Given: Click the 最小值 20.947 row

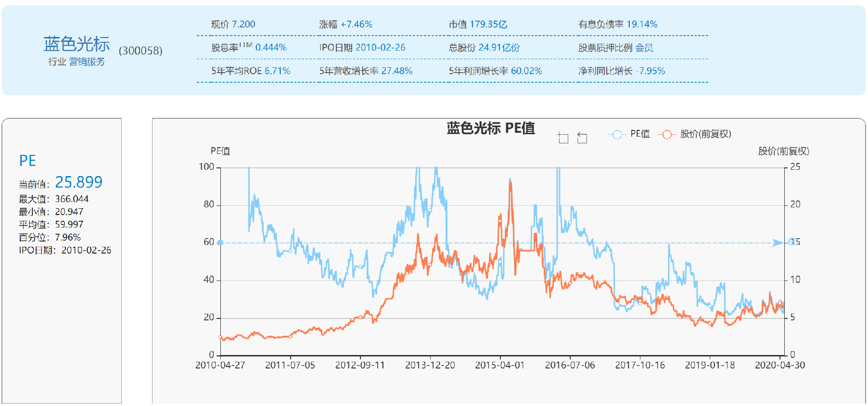Looking at the screenshot, I should coord(51,212).
